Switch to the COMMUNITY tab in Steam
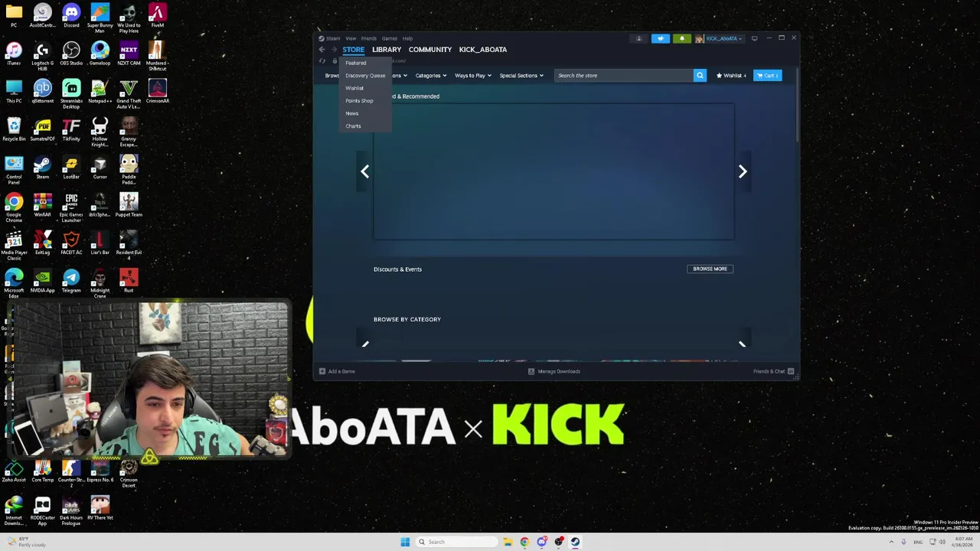The image size is (980, 551). (430, 50)
